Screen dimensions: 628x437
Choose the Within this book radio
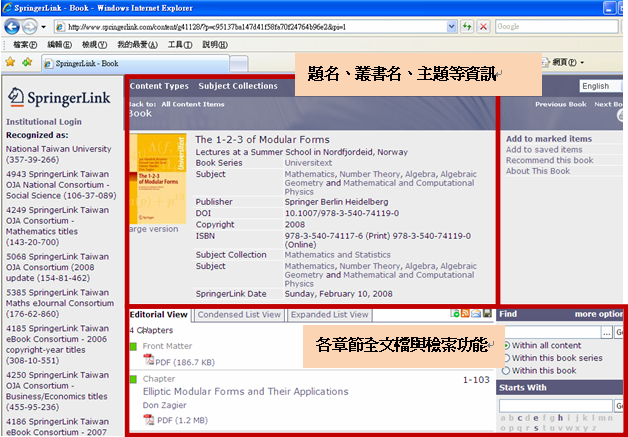(x=507, y=371)
